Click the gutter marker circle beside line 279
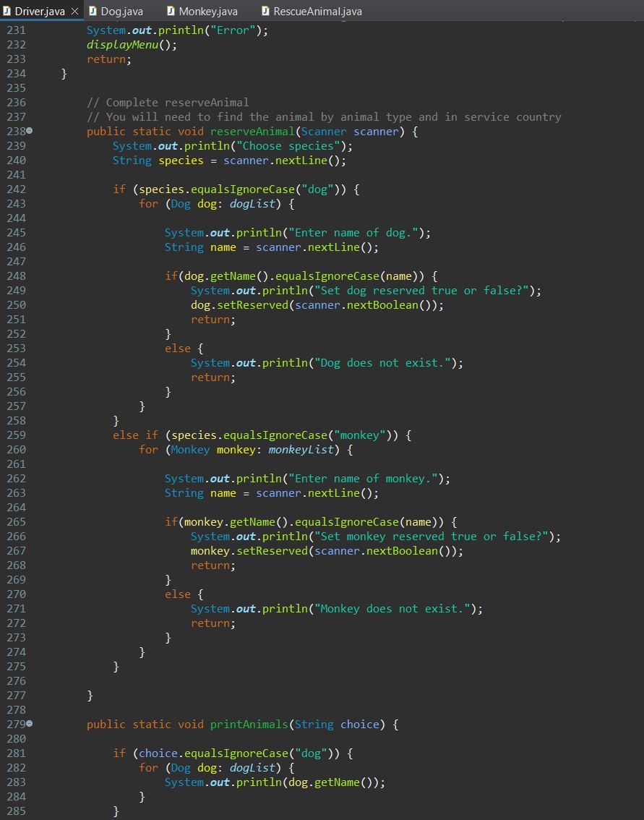The image size is (644, 820). point(30,724)
